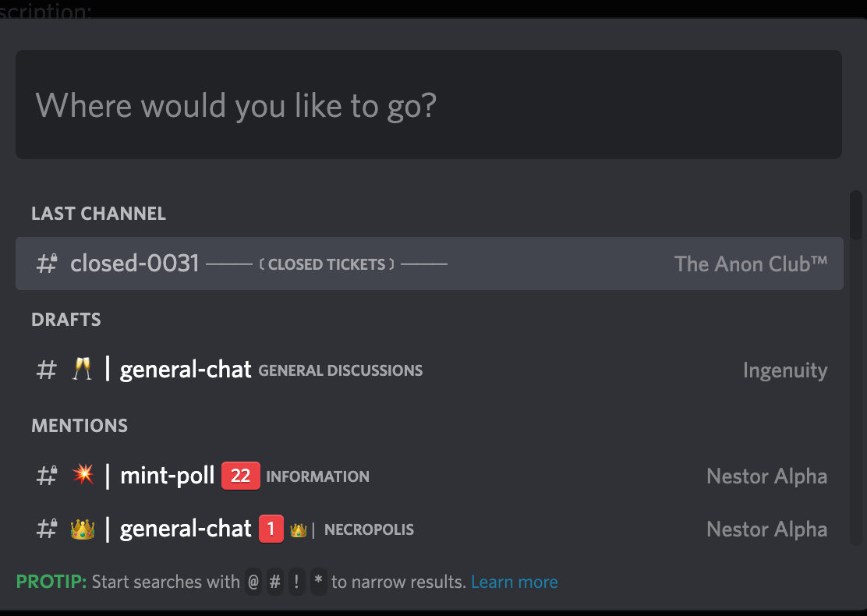This screenshot has height=616, width=867.
Task: Click the @ prefix chip in the protip
Action: 253,582
